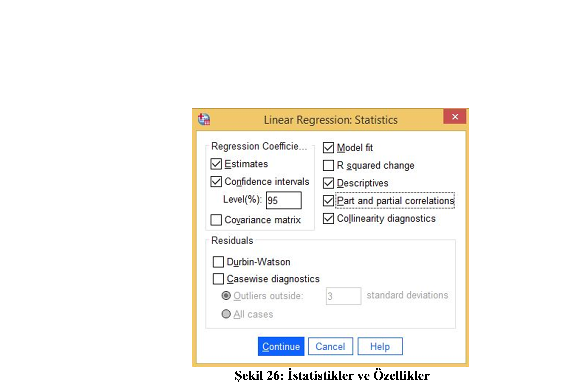This screenshot has width=586, height=392.
Task: Click the Level(%) field containing 95
Action: pos(283,200)
